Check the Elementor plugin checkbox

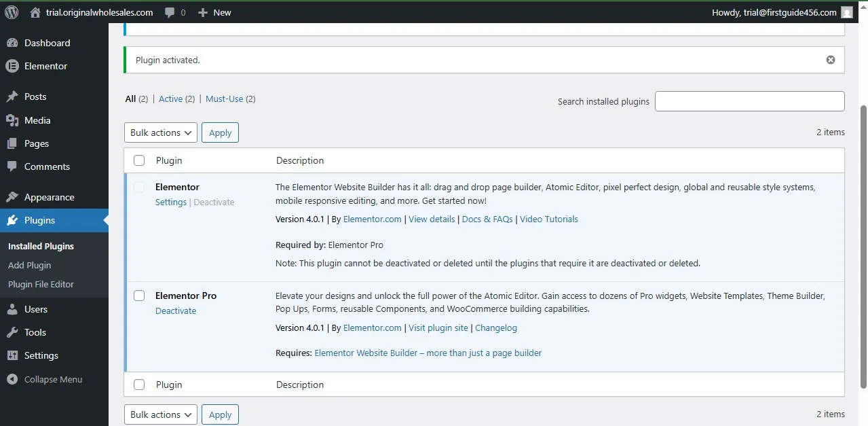coord(139,187)
